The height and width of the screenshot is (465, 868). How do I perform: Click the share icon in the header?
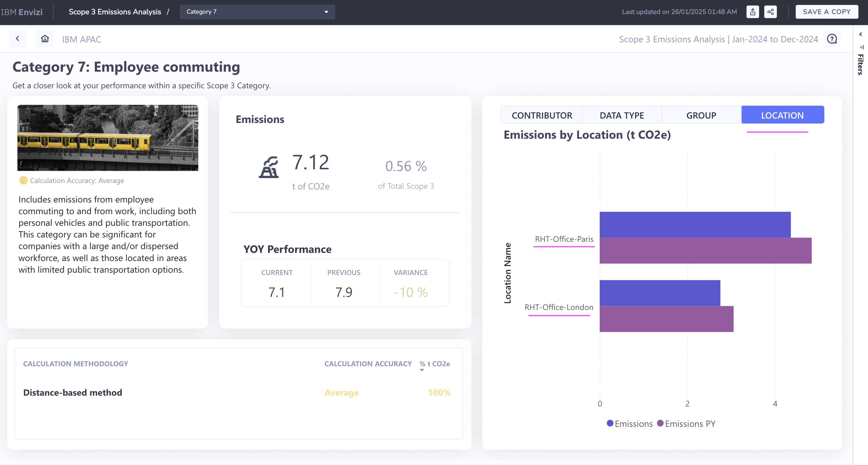[x=770, y=12]
